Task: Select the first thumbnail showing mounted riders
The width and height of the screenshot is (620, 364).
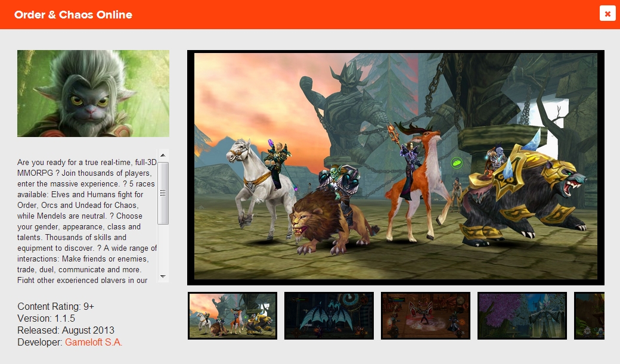Action: 232,316
